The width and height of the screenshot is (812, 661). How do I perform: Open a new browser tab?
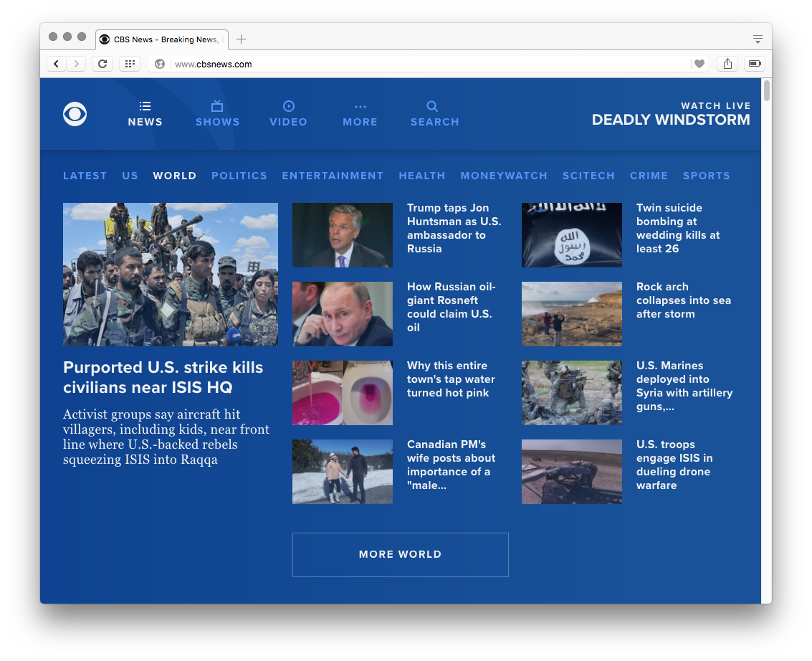(x=241, y=39)
